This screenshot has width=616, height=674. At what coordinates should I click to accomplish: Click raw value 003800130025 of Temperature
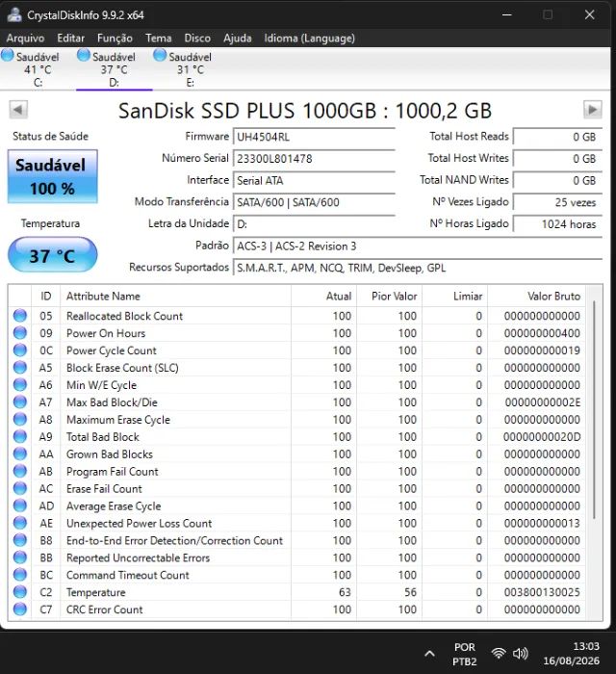[x=542, y=592]
